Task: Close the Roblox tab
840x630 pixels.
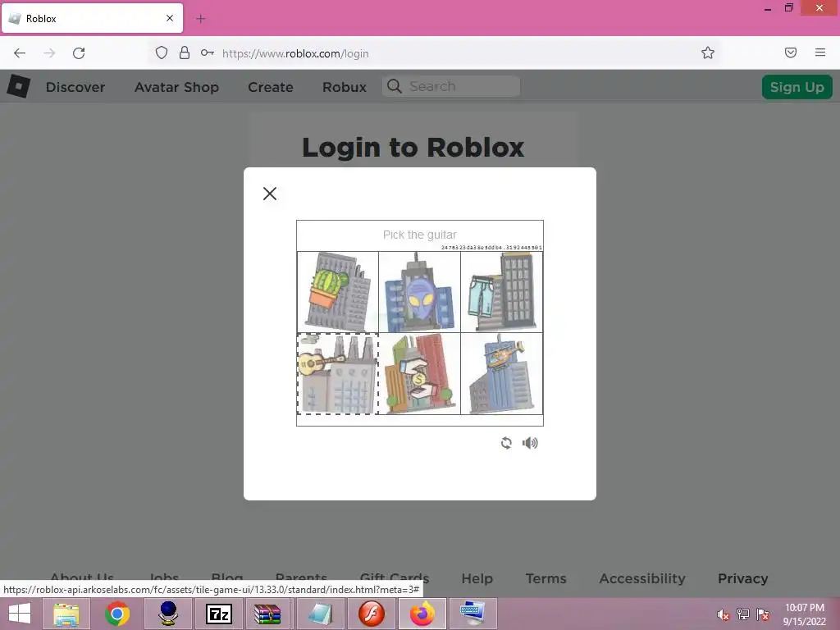Action: pyautogui.click(x=170, y=18)
